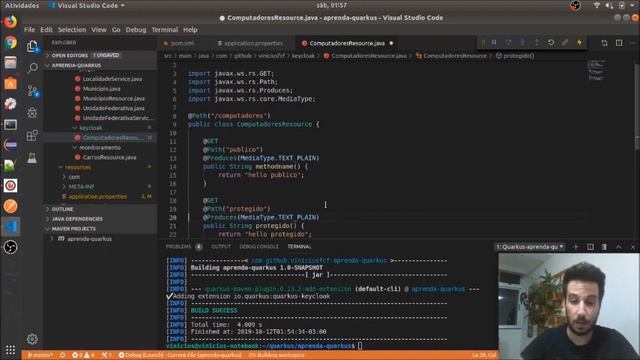Restart the debug session
640x360 pixels.
pyautogui.click(x=551, y=42)
